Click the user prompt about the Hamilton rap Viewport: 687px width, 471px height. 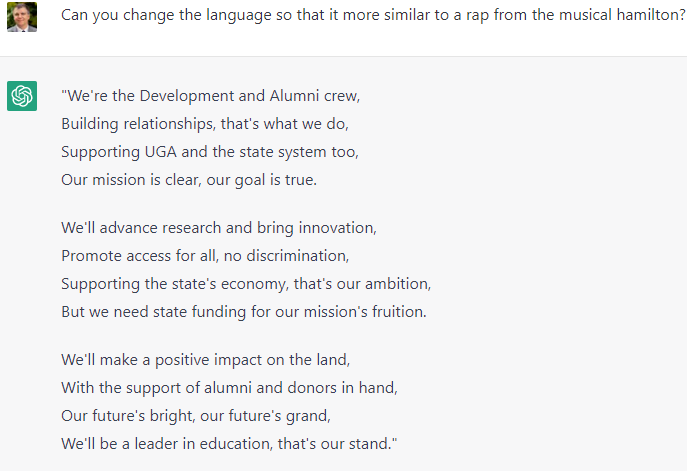coord(373,15)
